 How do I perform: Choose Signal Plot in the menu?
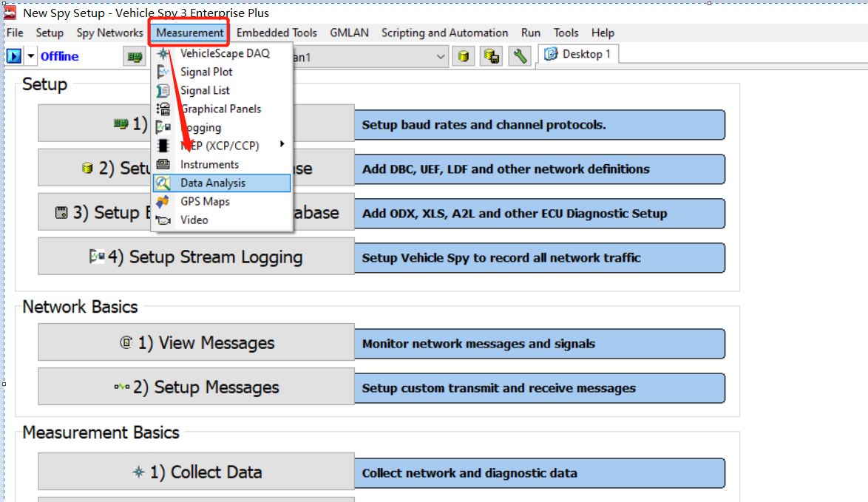[x=206, y=72]
